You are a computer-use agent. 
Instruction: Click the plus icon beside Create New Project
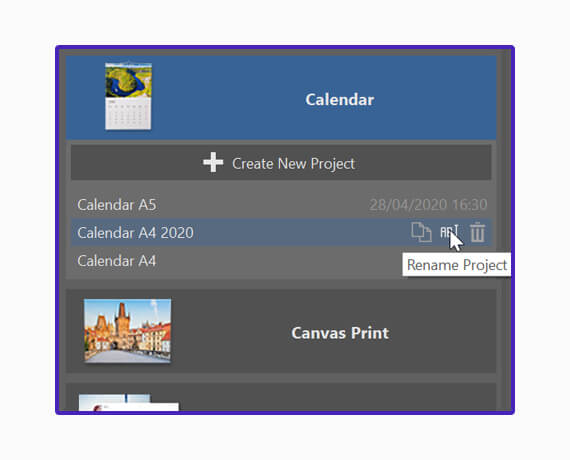point(213,162)
